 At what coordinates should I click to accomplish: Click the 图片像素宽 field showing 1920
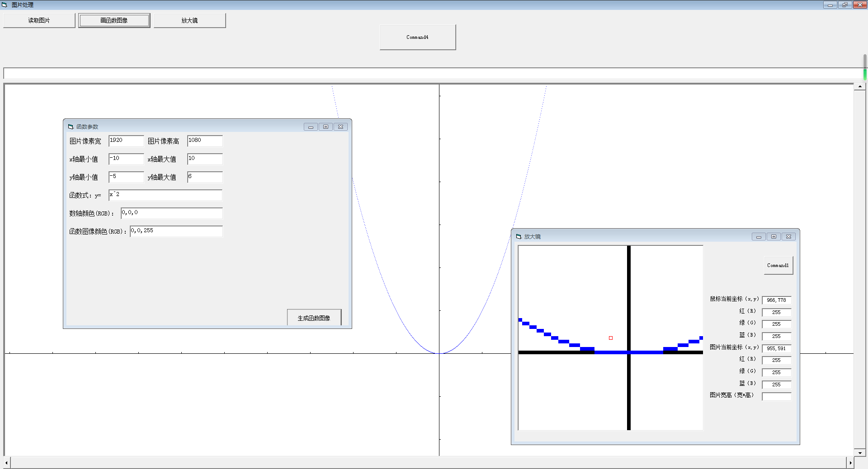(126, 141)
